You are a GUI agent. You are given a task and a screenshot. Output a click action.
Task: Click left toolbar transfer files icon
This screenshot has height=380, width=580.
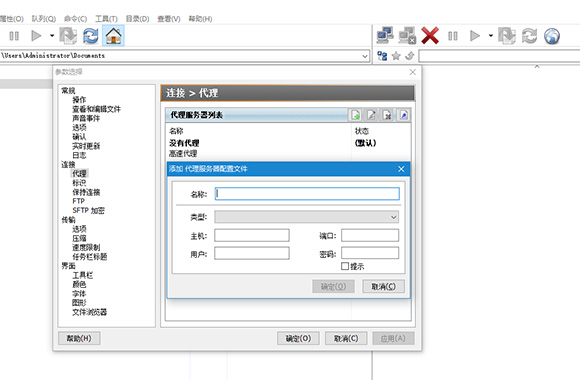pyautogui.click(x=68, y=36)
